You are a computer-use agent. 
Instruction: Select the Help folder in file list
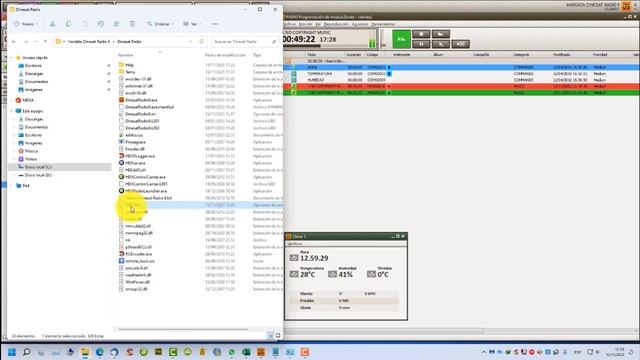[129, 65]
